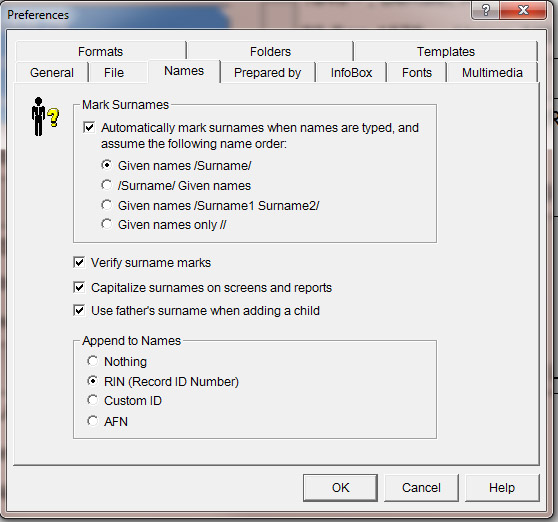Open the Templates tab

[446, 52]
